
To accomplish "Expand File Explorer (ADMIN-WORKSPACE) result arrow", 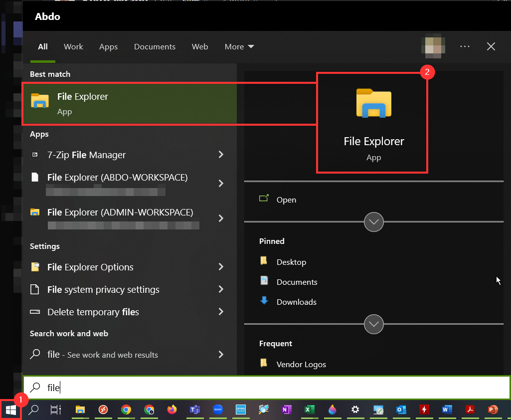I will [221, 218].
